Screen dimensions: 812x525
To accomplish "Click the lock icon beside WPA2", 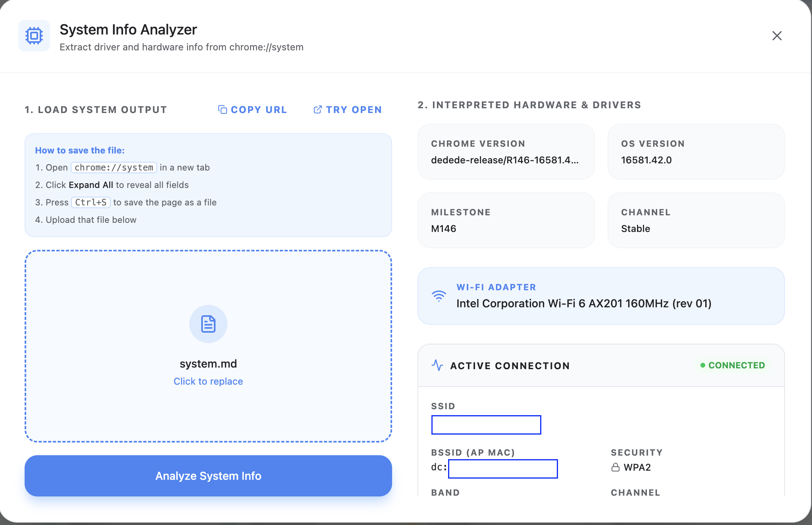I will pos(615,468).
